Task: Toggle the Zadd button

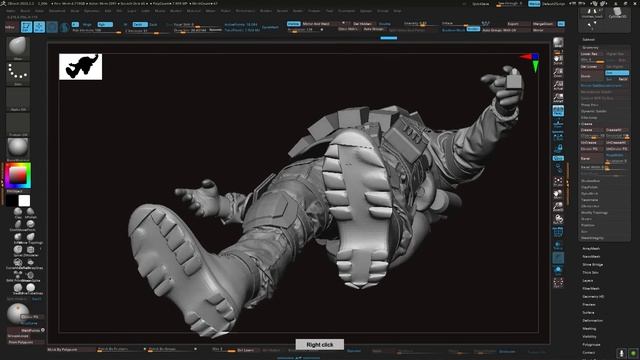Action: click(140, 24)
